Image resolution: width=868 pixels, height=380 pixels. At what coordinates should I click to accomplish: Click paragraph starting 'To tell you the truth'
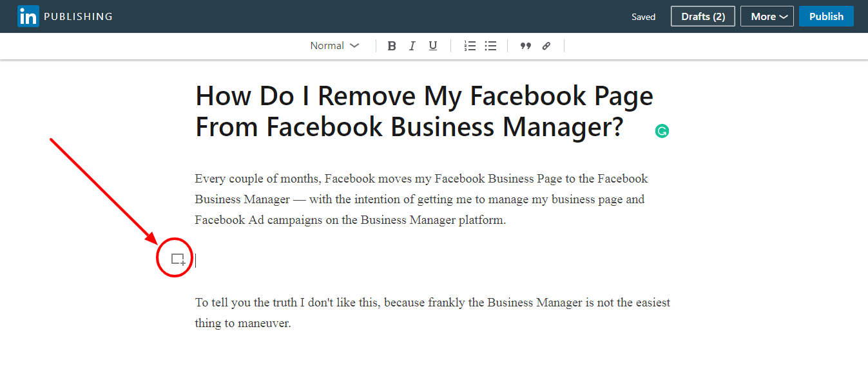[x=433, y=313]
